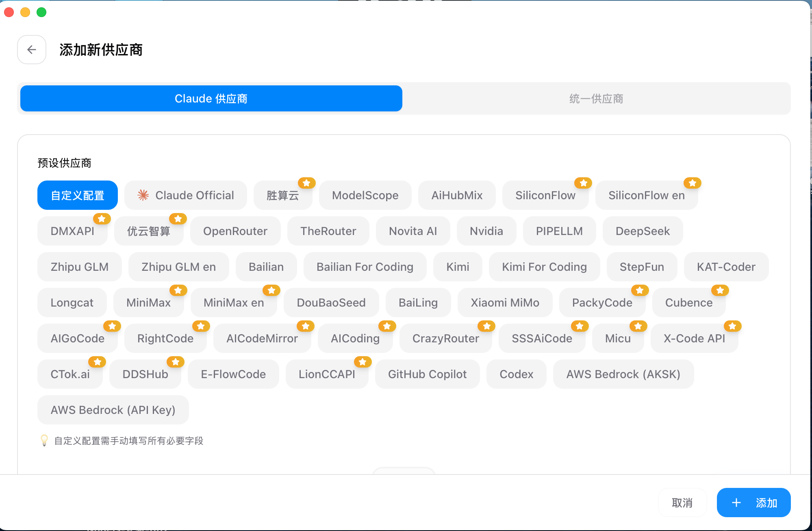Select the AWS Bedrock (AKSK) preset
The height and width of the screenshot is (531, 812).
tap(623, 374)
